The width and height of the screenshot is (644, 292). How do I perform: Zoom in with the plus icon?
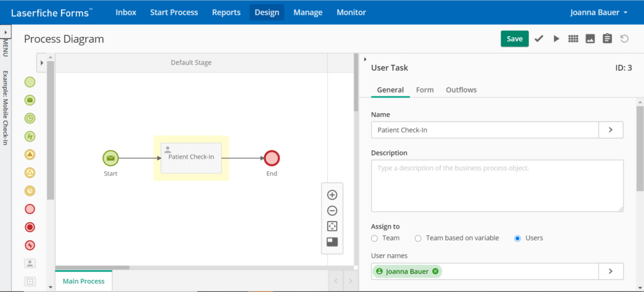click(332, 195)
